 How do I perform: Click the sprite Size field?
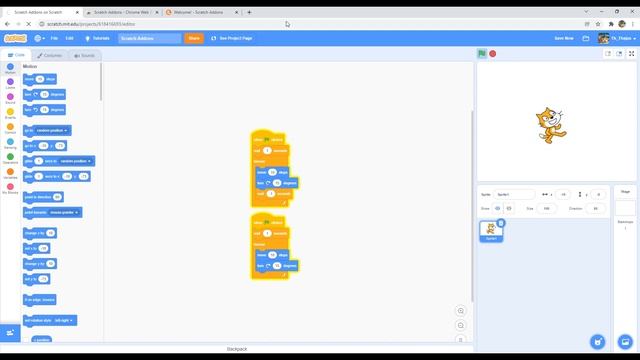pos(547,209)
